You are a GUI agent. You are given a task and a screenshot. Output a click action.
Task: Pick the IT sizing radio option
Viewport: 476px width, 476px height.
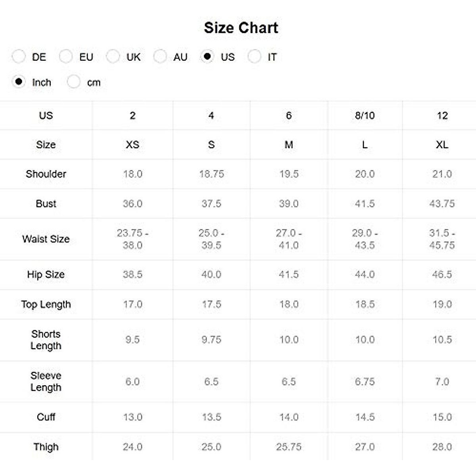tap(254, 57)
